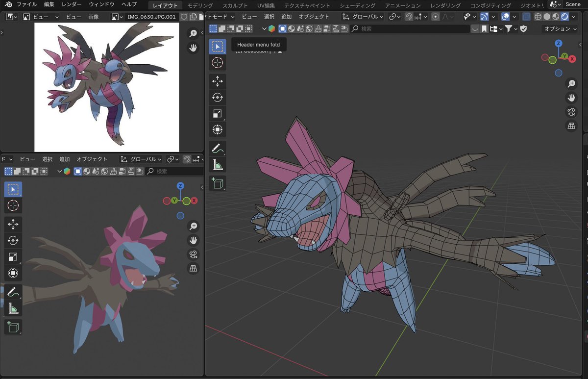Screen dimensions: 588x379
Task: Activate the Measure tool
Action: (x=217, y=164)
